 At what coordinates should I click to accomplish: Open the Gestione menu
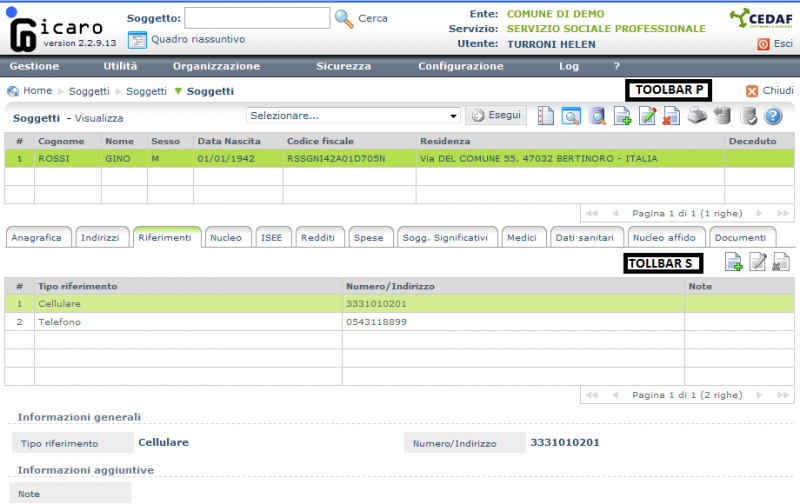click(x=34, y=66)
